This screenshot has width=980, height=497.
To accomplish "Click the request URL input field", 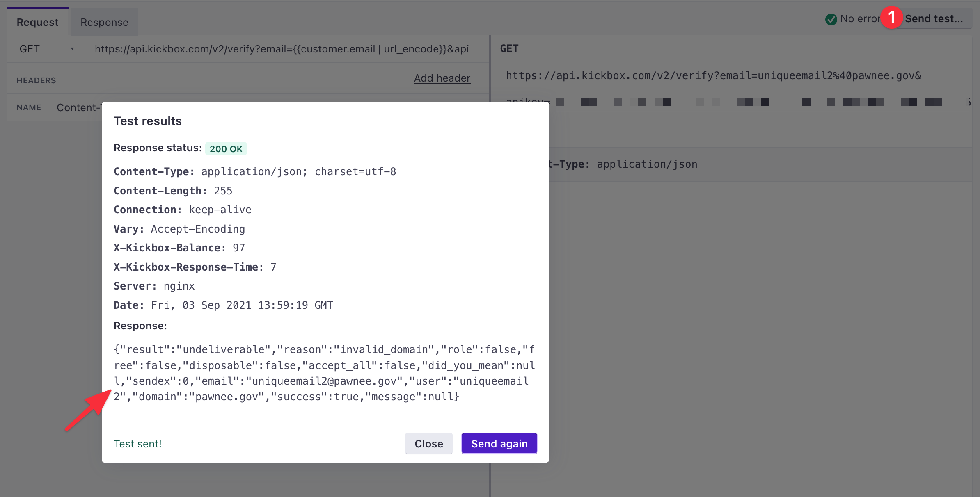I will point(282,49).
